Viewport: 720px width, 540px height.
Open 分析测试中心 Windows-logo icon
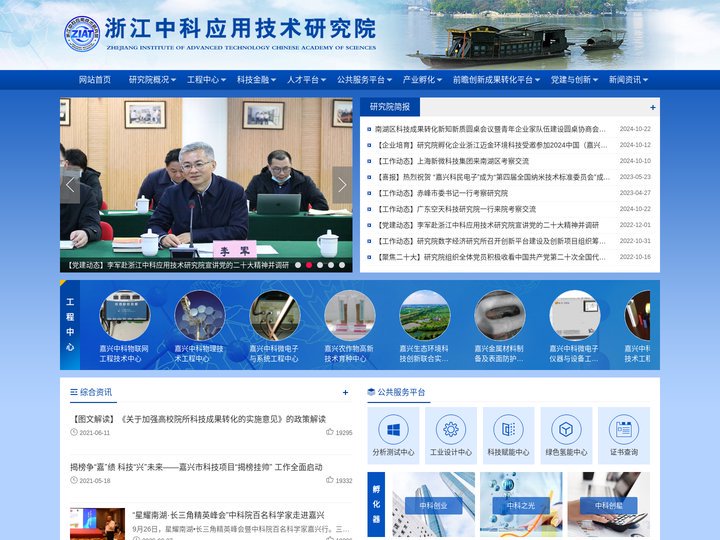coord(393,429)
